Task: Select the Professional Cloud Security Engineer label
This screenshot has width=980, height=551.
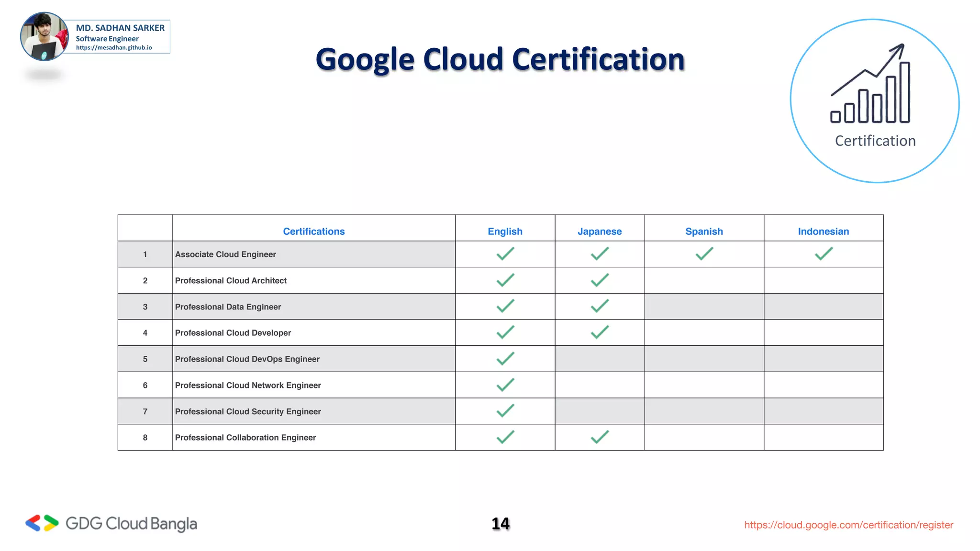Action: [248, 412]
